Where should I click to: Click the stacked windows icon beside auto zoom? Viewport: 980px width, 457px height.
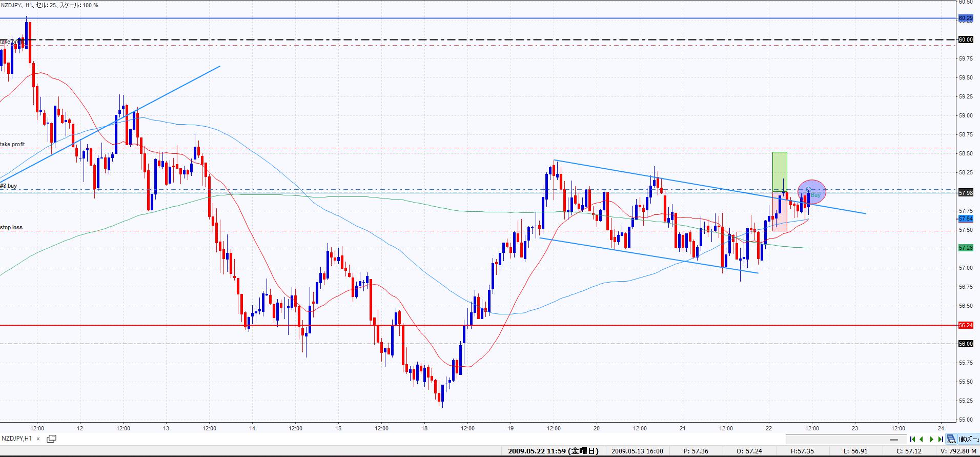[x=951, y=439]
